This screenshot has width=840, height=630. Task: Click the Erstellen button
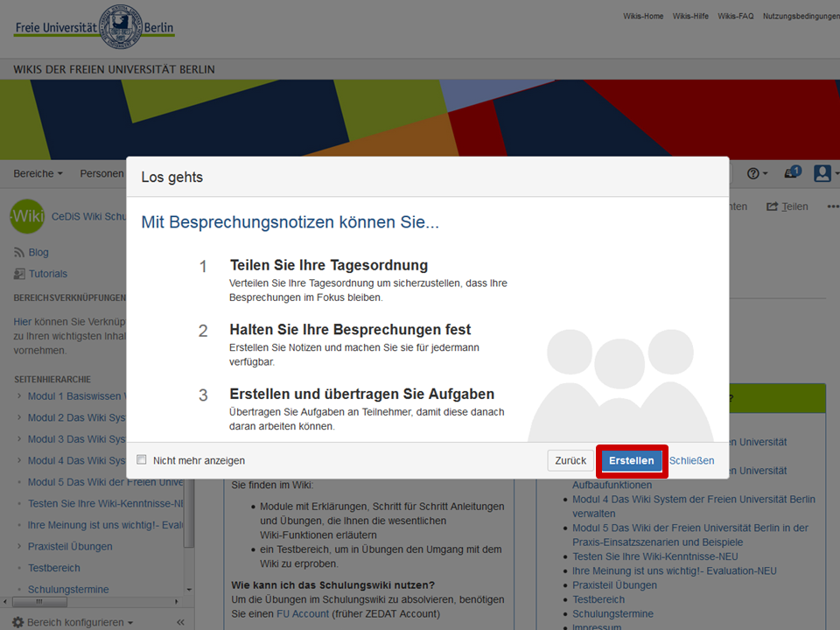632,461
